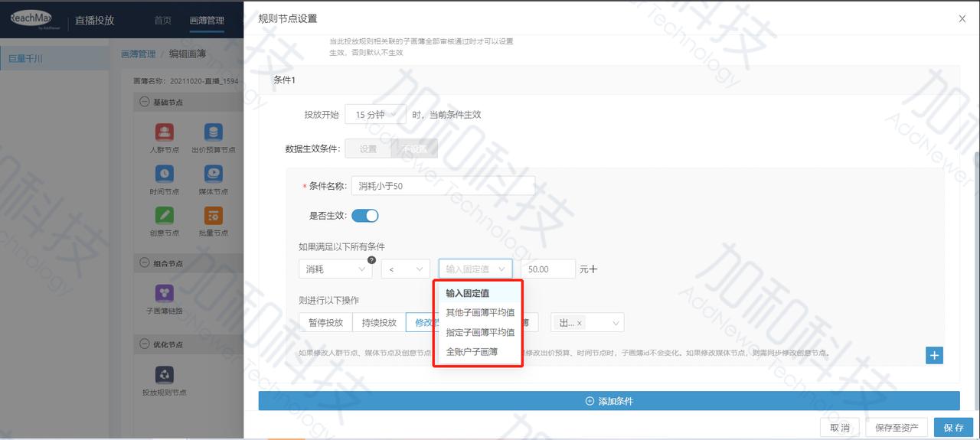The width and height of the screenshot is (980, 440).
Task: Click the blue plus square button
Action: (934, 355)
